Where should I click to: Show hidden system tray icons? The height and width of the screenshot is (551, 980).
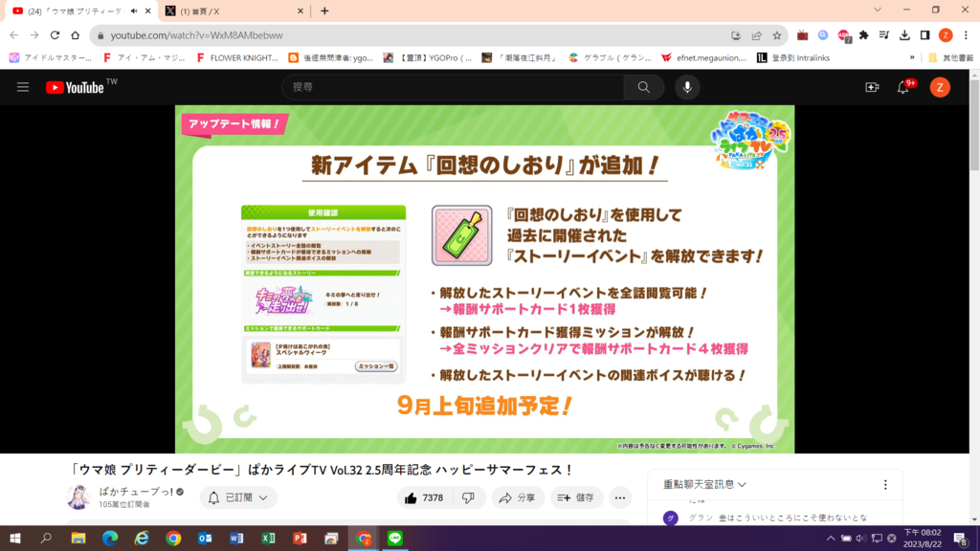click(831, 539)
